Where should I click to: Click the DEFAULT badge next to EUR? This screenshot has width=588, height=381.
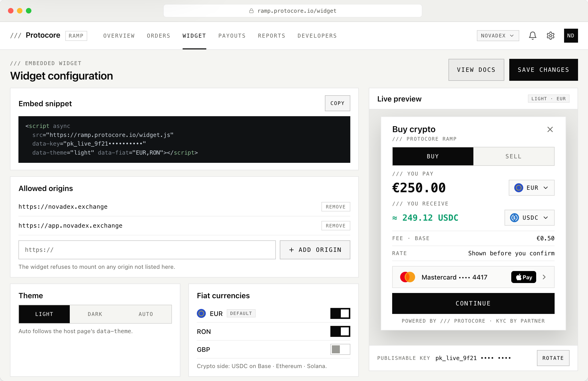[x=241, y=313]
